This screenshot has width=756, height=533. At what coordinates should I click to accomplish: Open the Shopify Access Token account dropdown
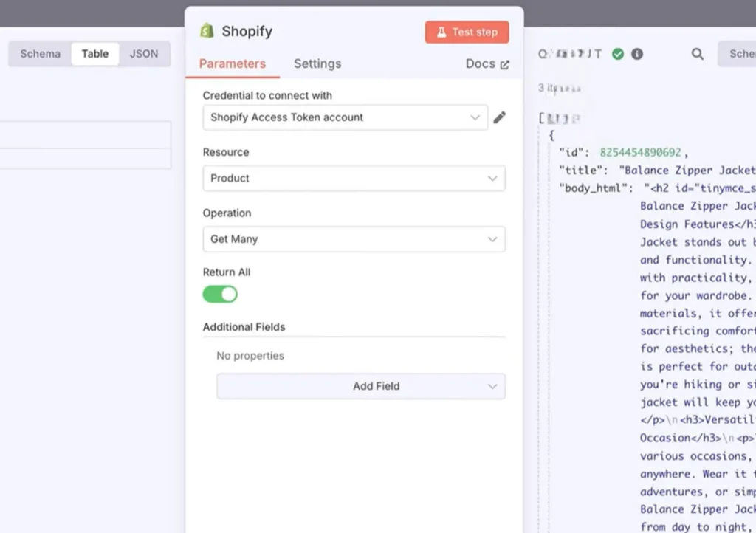pyautogui.click(x=345, y=117)
